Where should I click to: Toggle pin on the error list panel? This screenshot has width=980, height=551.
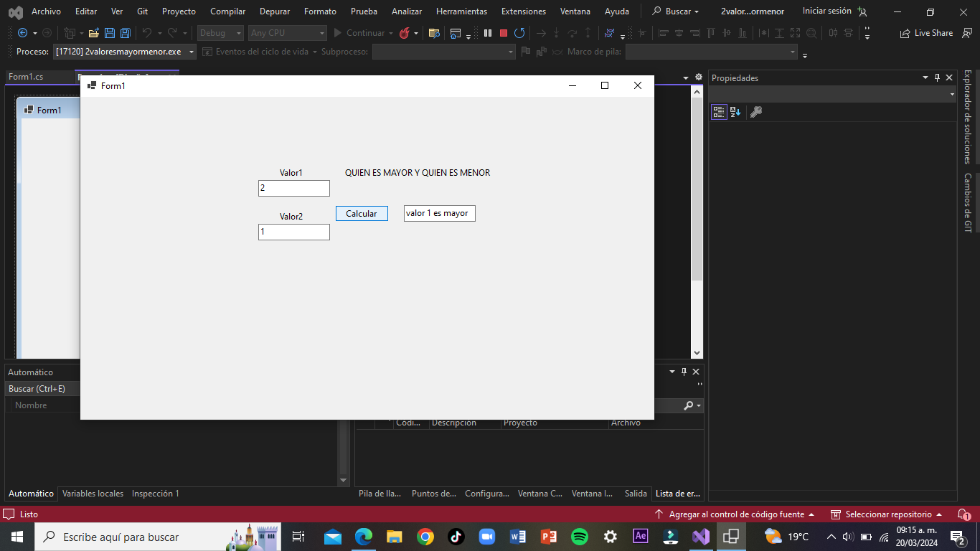[684, 372]
